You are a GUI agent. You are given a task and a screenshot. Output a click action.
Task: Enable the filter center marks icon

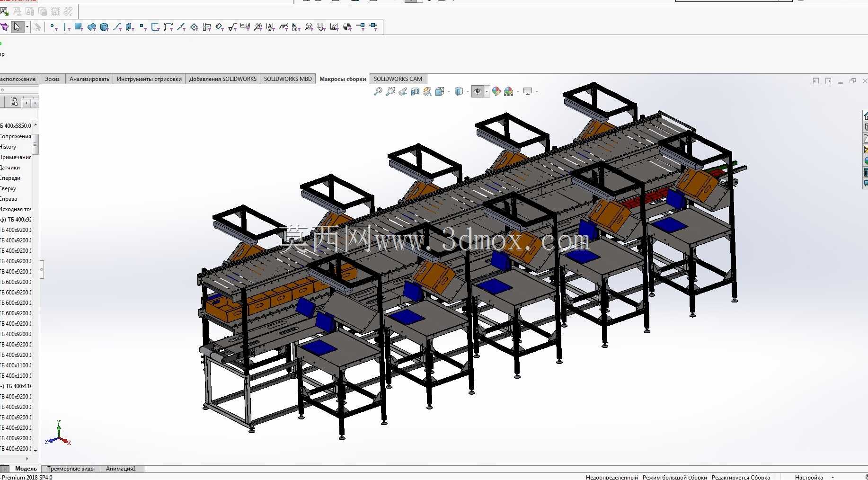[x=194, y=27]
